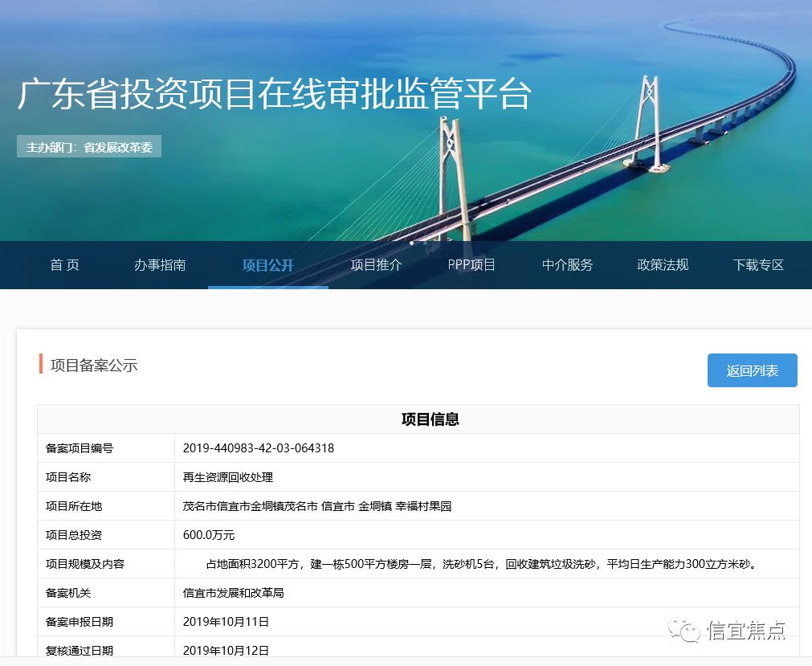Select the carousel indicator dot above navigation bar

point(410,243)
